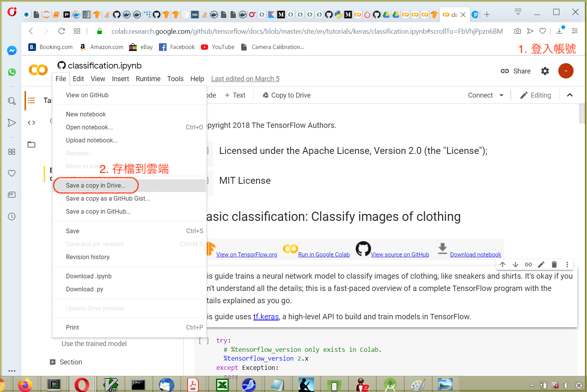
Task: Open the Tools menu
Action: point(175,79)
